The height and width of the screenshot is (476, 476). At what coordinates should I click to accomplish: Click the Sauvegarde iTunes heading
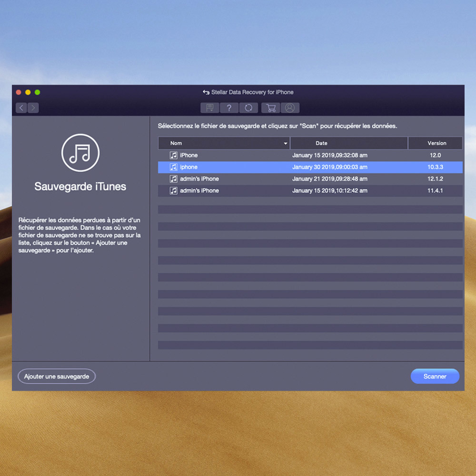tap(80, 187)
